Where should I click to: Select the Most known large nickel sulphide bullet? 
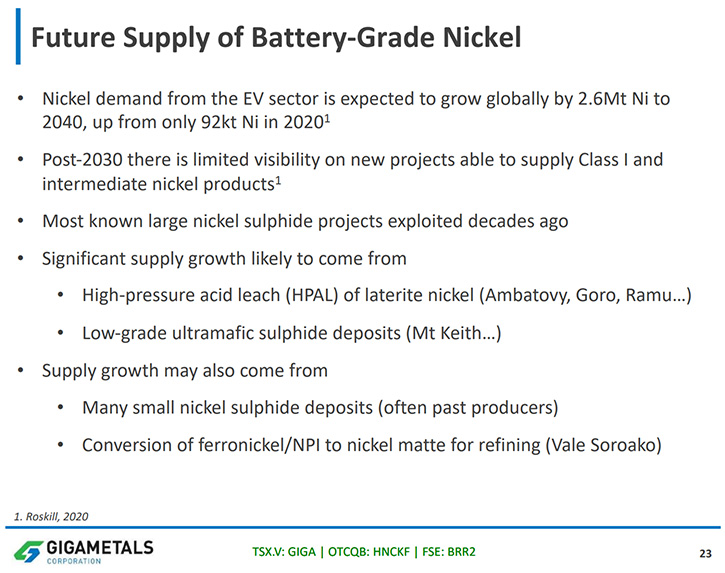[305, 221]
